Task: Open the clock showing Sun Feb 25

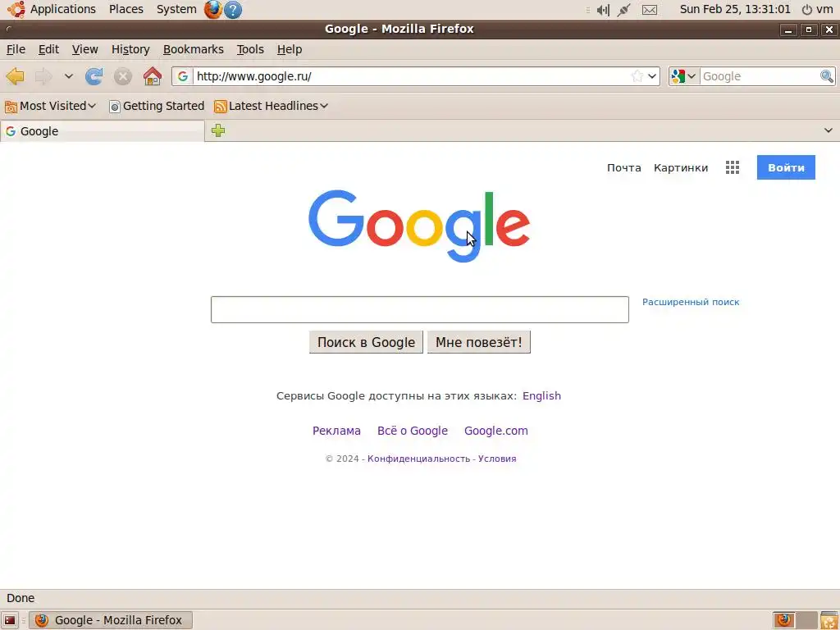Action: click(x=735, y=10)
